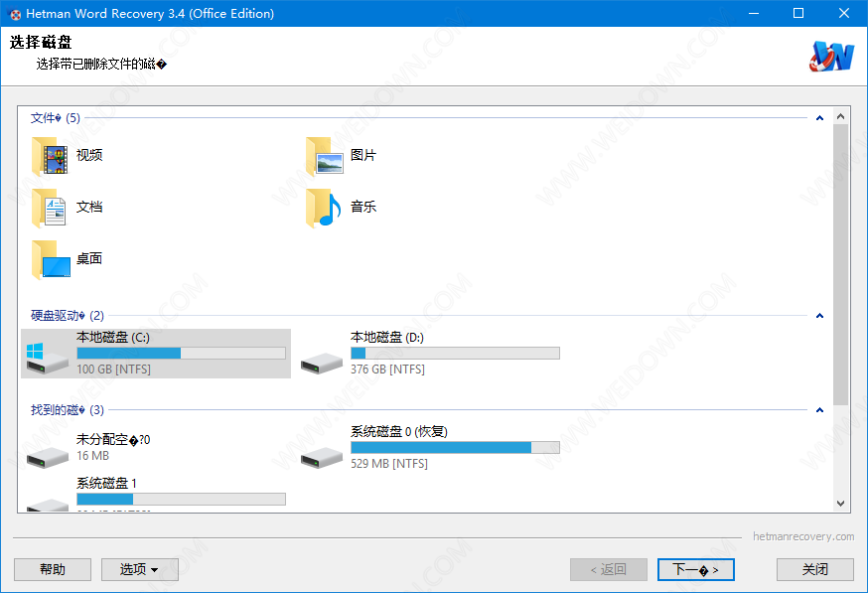The width and height of the screenshot is (868, 593).
Task: Click the 16 MB size text
Action: click(x=92, y=456)
